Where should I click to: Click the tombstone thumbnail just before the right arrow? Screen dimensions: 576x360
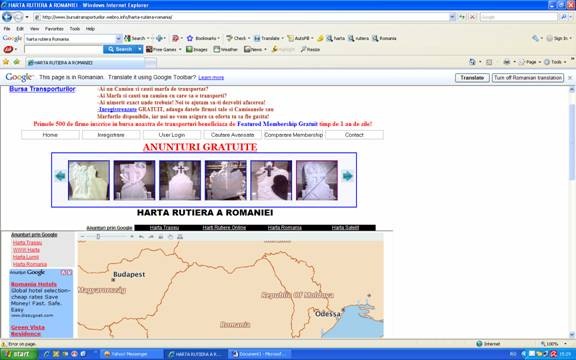[317, 180]
